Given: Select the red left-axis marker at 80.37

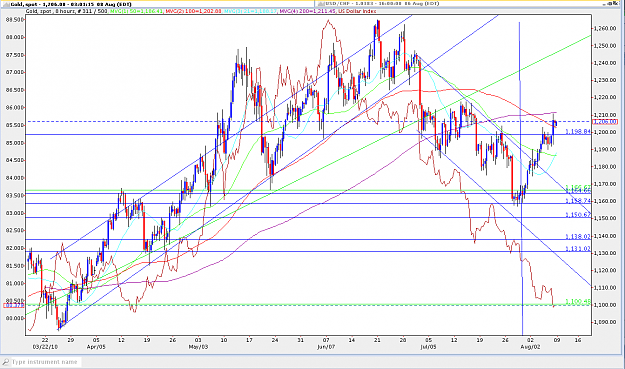Looking at the screenshot, I should point(14,306).
